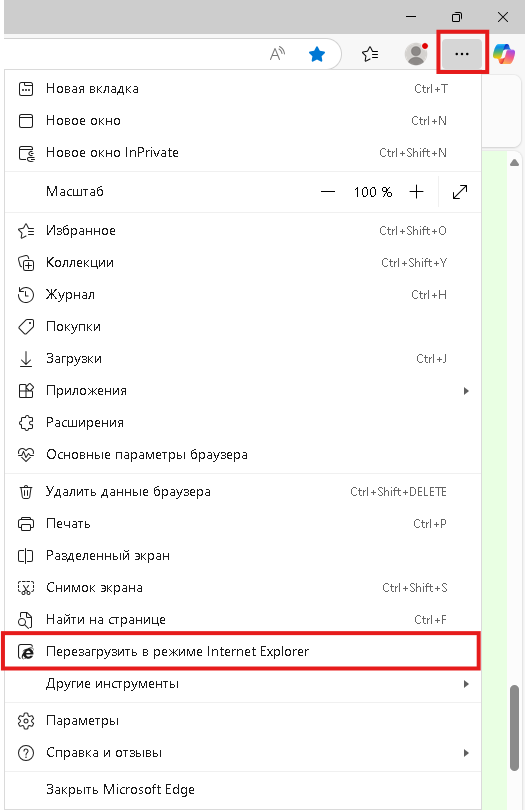Select Удалить данные браузера

[243, 492]
